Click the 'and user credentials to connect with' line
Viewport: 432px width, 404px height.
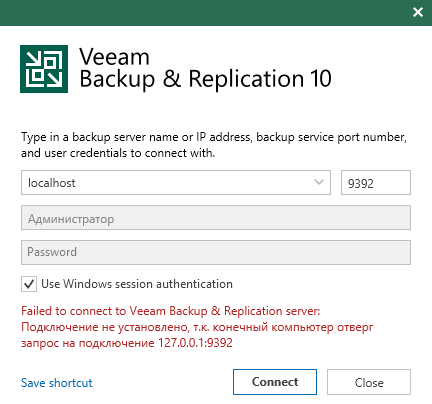(118, 153)
